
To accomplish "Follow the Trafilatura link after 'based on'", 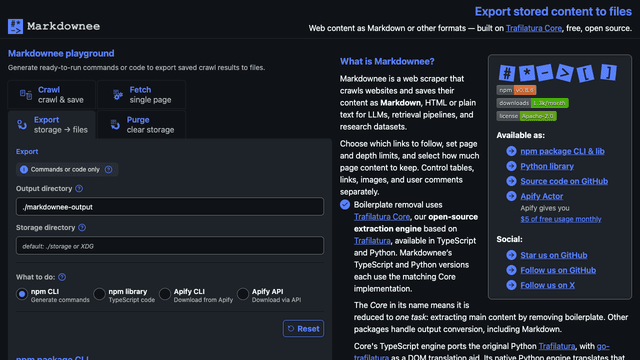I will tap(372, 241).
